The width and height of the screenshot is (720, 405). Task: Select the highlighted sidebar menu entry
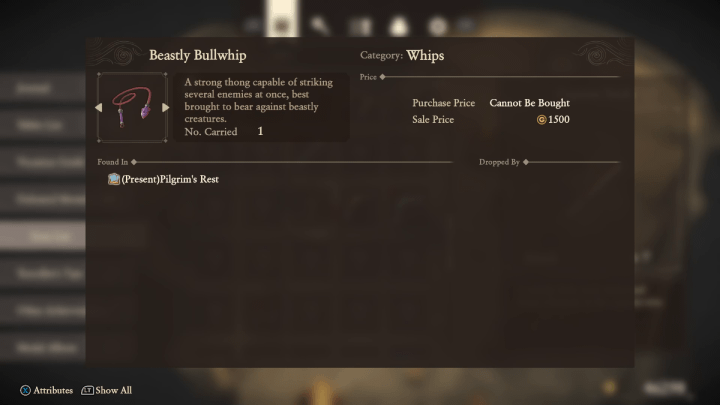tap(45, 234)
